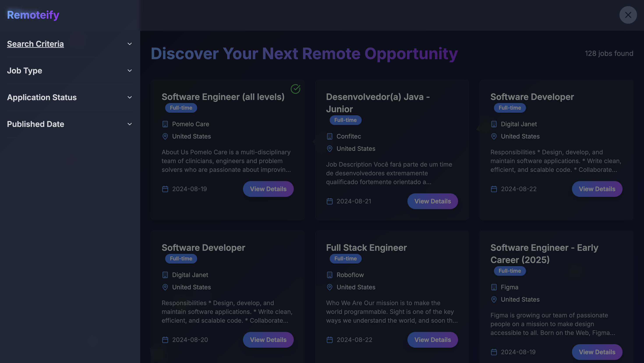The image size is (644, 363).
Task: View Details for Software Developer dated 2024-08-22
Action: click(597, 189)
